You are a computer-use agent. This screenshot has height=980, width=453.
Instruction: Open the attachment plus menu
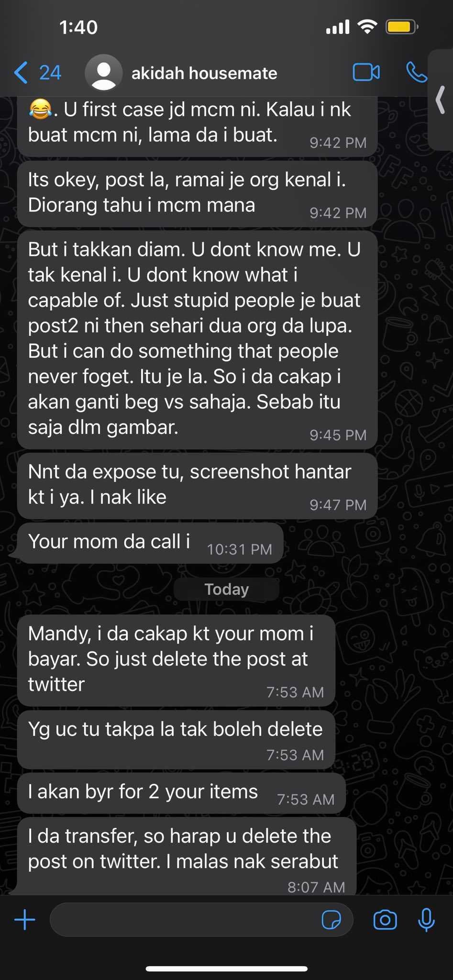[x=25, y=920]
